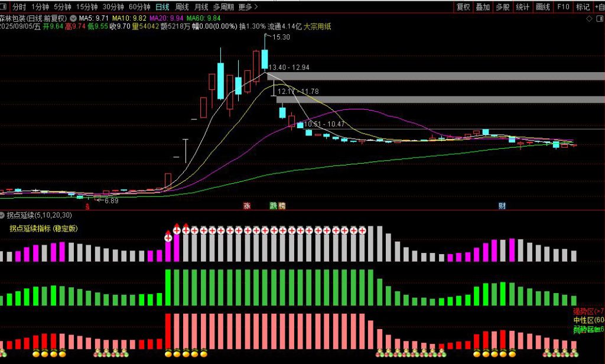The image size is (605, 364).
Task: Expand the 更多 periods dropdown
Action: tap(248, 7)
